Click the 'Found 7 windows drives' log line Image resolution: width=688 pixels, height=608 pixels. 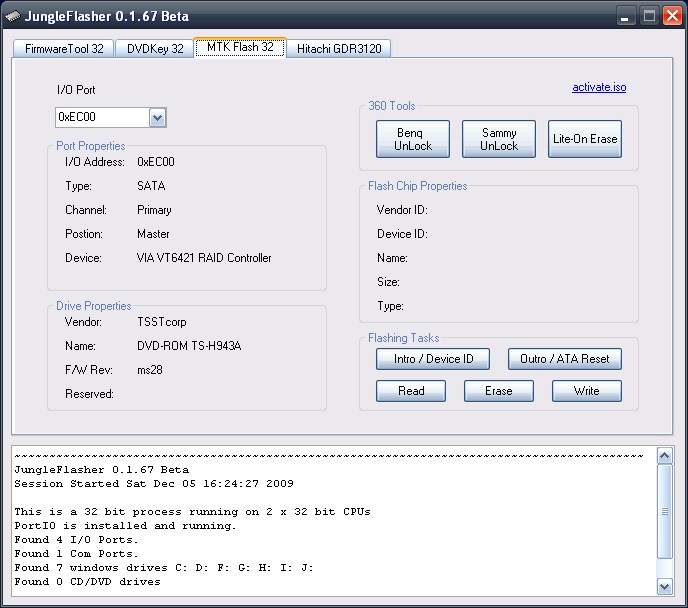click(x=164, y=568)
